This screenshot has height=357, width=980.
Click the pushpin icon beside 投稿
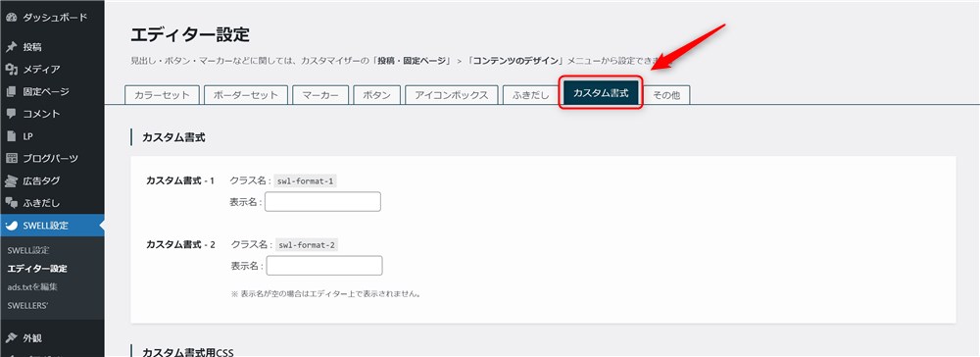[x=11, y=47]
